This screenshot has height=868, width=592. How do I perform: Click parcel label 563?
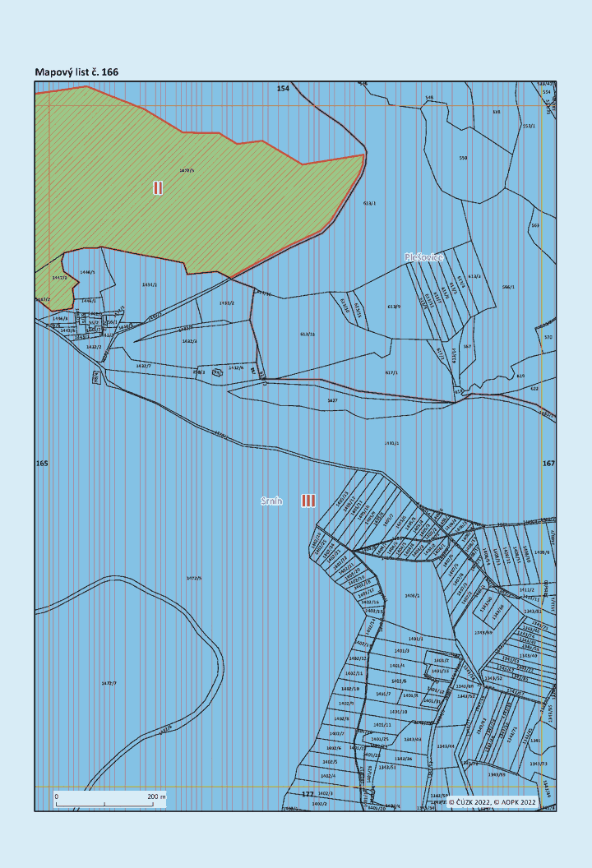click(535, 225)
